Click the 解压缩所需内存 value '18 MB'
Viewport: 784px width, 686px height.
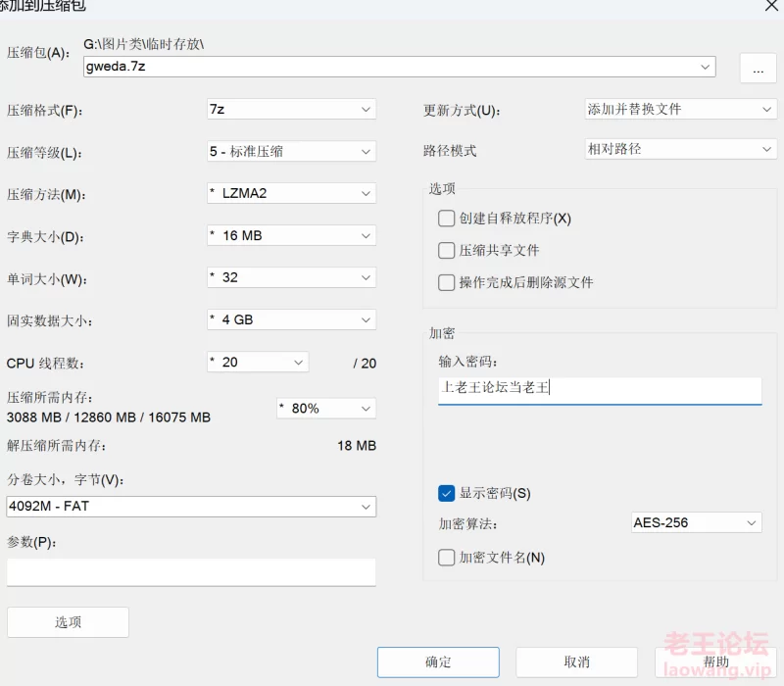pyautogui.click(x=357, y=446)
